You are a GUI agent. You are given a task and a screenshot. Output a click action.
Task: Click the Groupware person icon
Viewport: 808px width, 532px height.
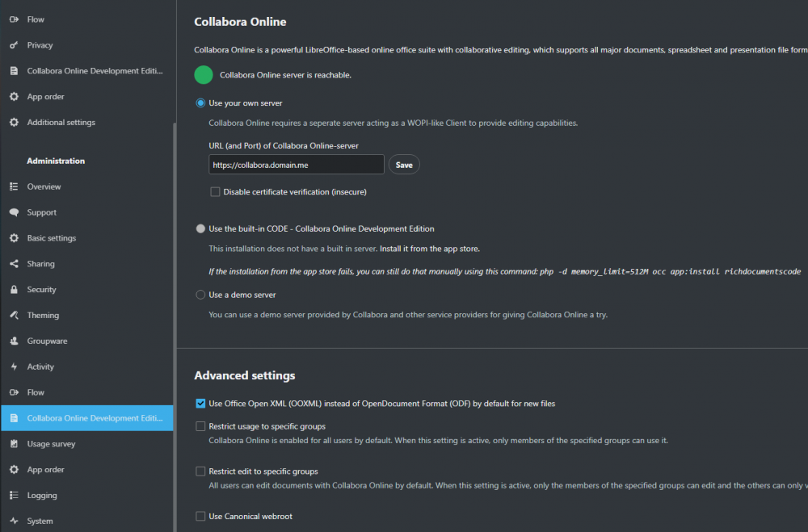pos(14,341)
